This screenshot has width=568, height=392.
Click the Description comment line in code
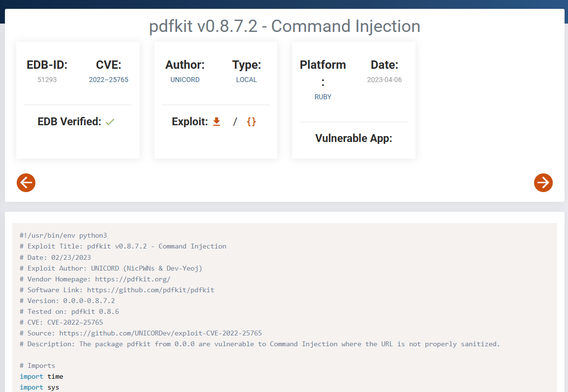click(x=260, y=344)
